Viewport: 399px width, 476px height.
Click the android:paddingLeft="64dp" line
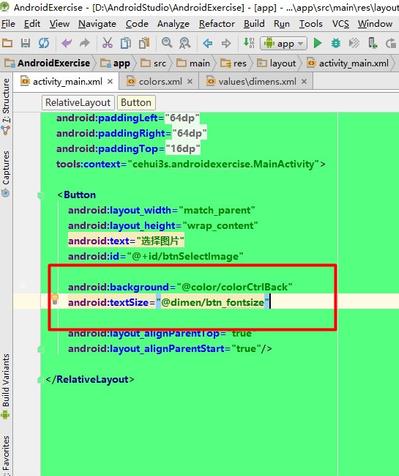pyautogui.click(x=128, y=118)
